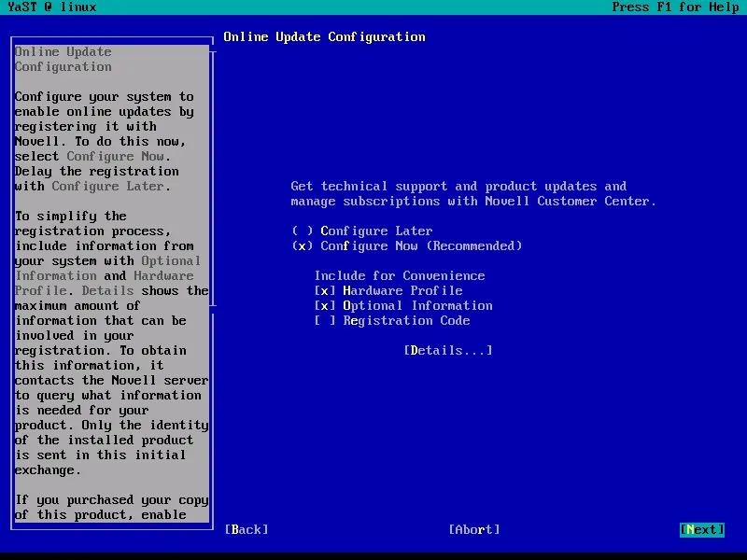This screenshot has height=560, width=747.
Task: Enable the Registration Code checkbox
Action: 392,320
